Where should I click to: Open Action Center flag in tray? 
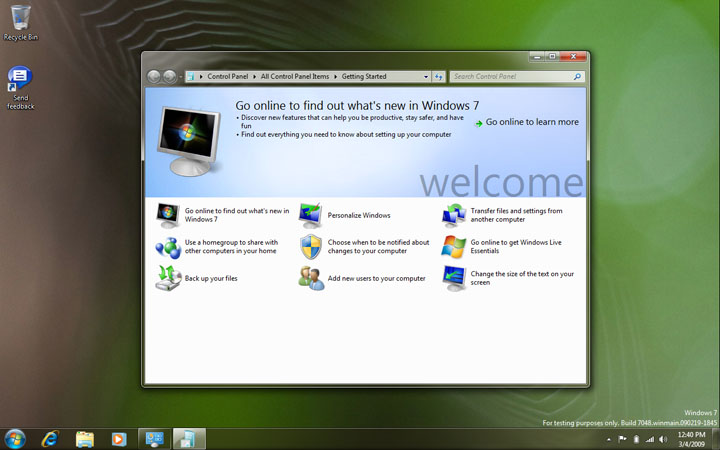coord(622,439)
